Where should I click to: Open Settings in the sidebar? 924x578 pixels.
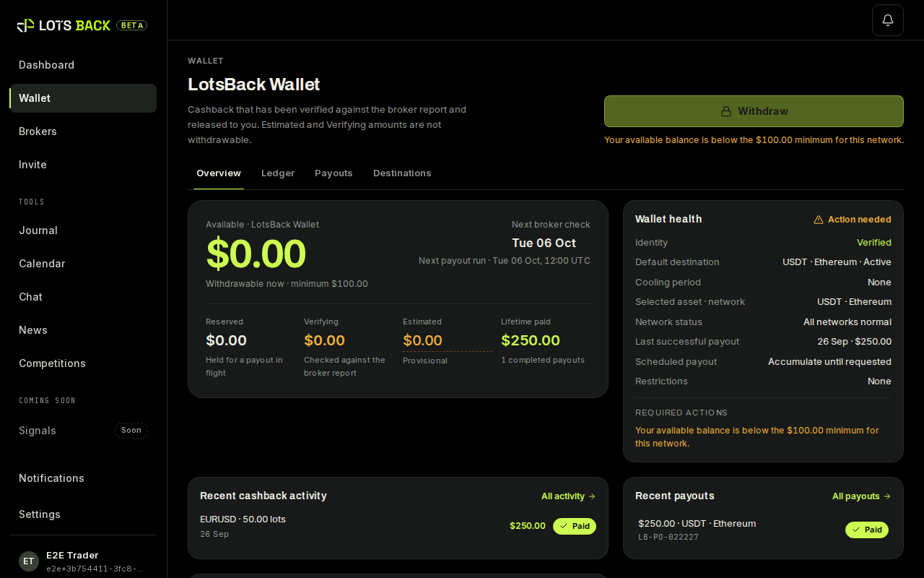pyautogui.click(x=83, y=514)
